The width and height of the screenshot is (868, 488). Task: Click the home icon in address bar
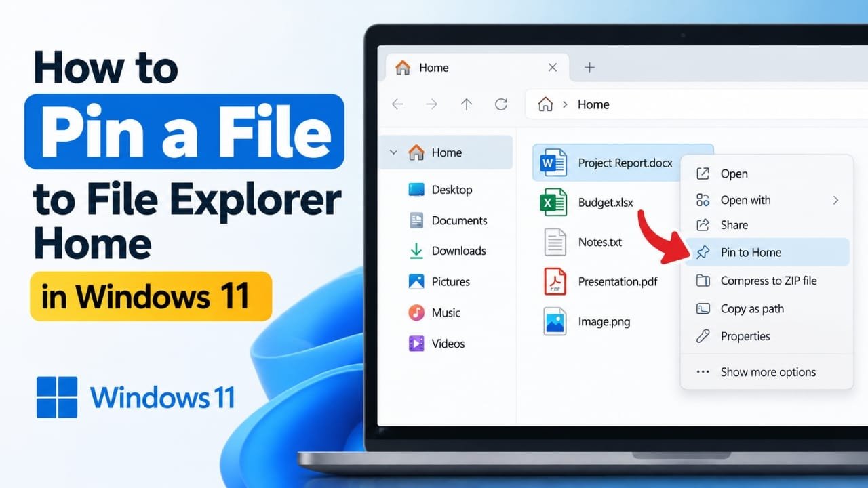point(545,104)
